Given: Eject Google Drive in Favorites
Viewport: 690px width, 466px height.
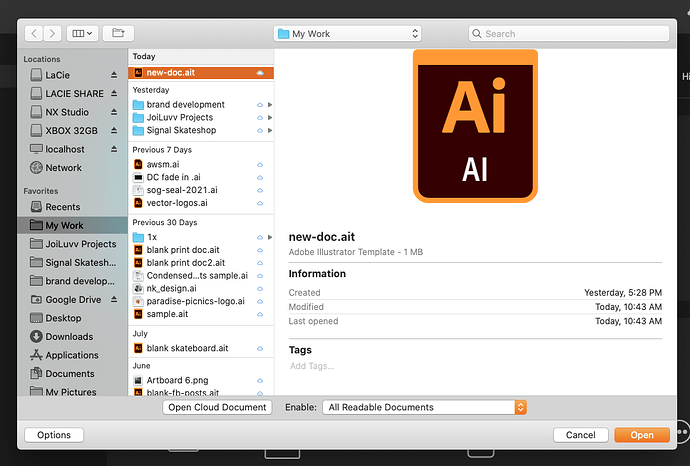Looking at the screenshot, I should (114, 300).
